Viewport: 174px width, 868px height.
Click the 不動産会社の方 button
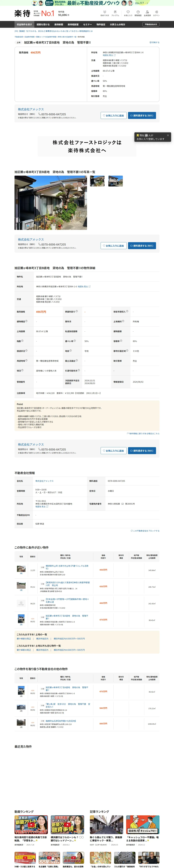tap(151, 25)
